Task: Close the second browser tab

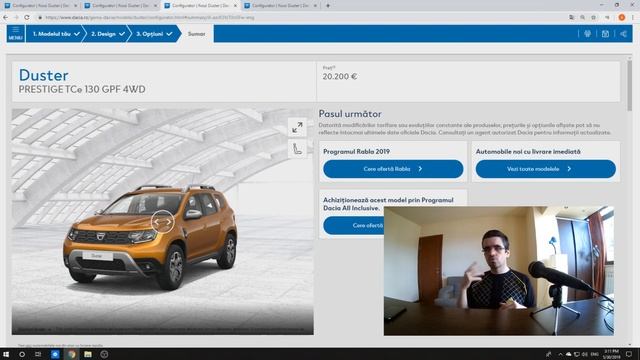Action: [x=155, y=6]
